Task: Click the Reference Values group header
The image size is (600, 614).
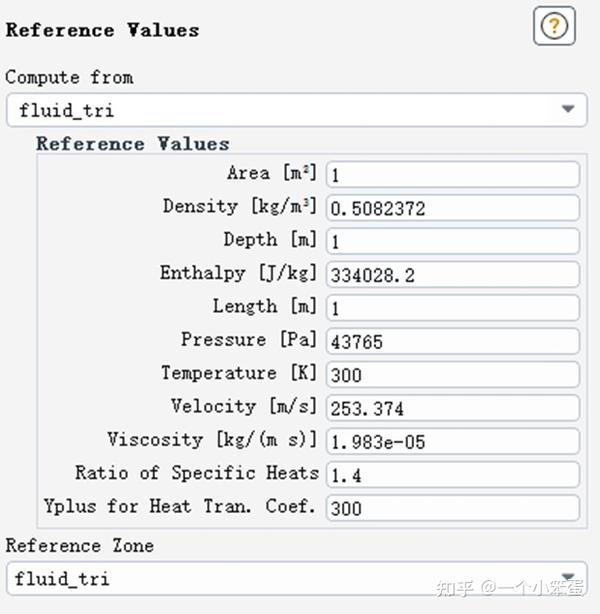Action: (x=133, y=144)
